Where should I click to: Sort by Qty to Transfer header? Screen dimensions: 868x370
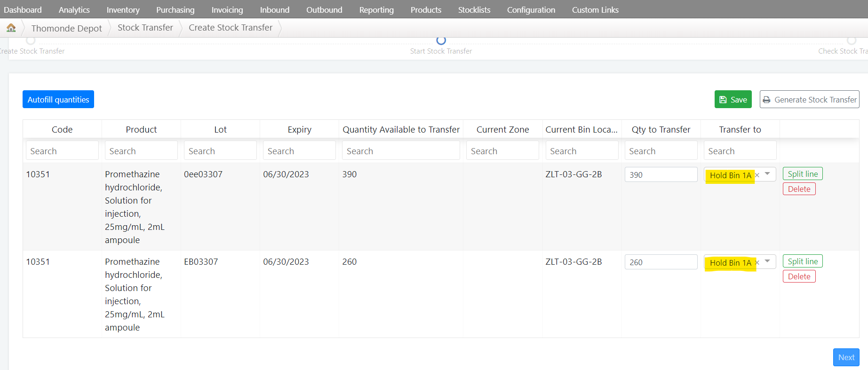point(661,129)
